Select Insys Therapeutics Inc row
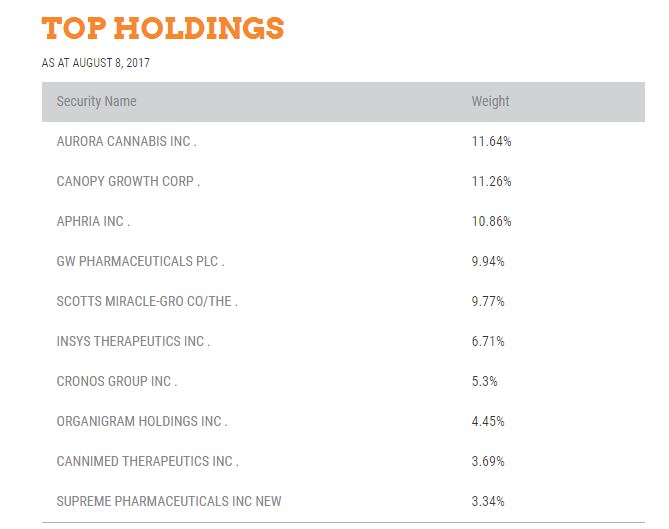669x529 pixels. point(133,342)
